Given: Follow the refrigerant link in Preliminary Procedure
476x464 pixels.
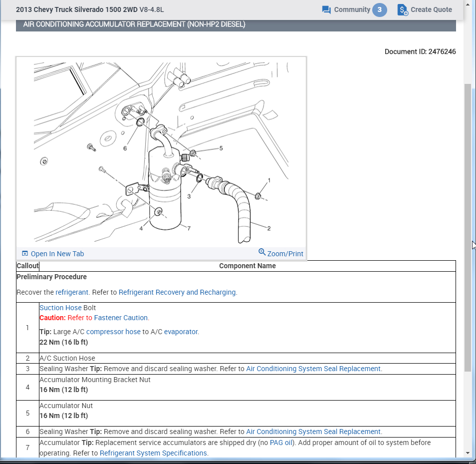Looking at the screenshot, I should click(x=72, y=292).
